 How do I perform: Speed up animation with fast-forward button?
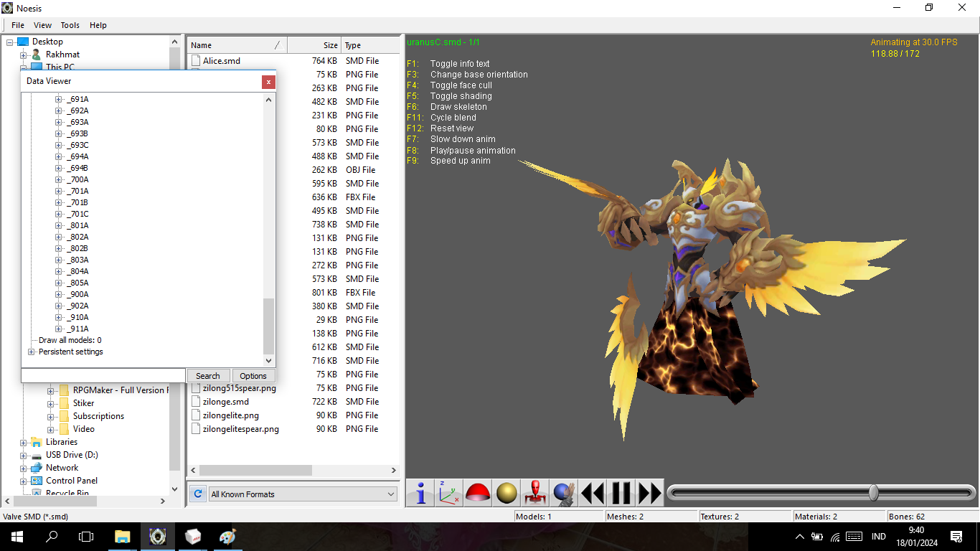click(x=650, y=493)
